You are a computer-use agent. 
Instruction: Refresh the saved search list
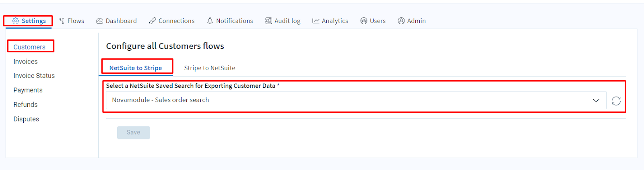(616, 101)
